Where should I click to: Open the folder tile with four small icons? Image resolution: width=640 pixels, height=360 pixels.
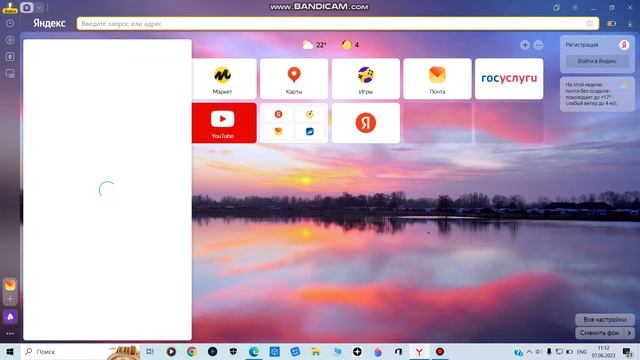(294, 123)
